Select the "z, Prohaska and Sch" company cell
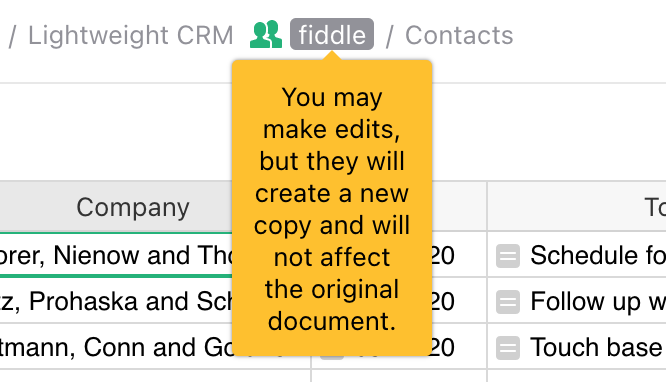The height and width of the screenshot is (382, 666). [x=116, y=301]
